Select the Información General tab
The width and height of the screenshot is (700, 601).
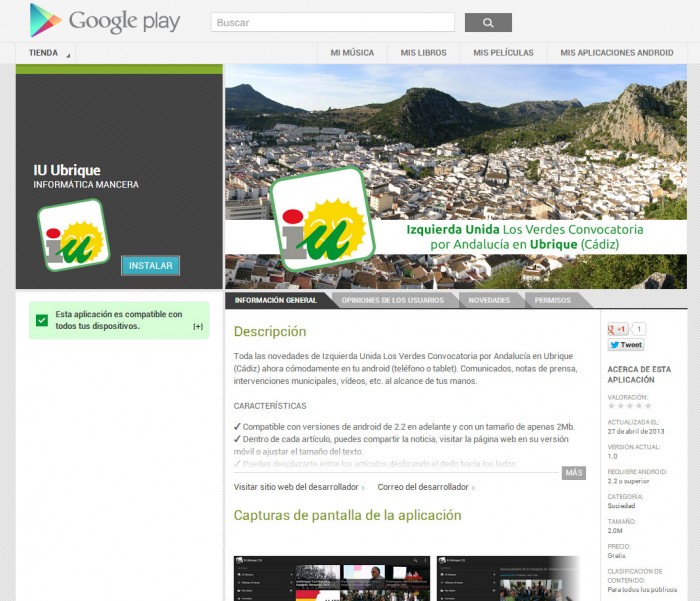tap(276, 300)
